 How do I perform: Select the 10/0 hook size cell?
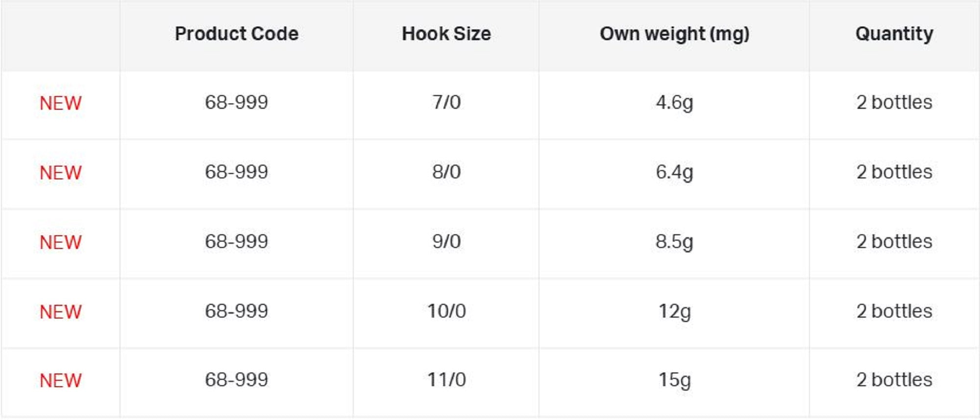point(446,311)
